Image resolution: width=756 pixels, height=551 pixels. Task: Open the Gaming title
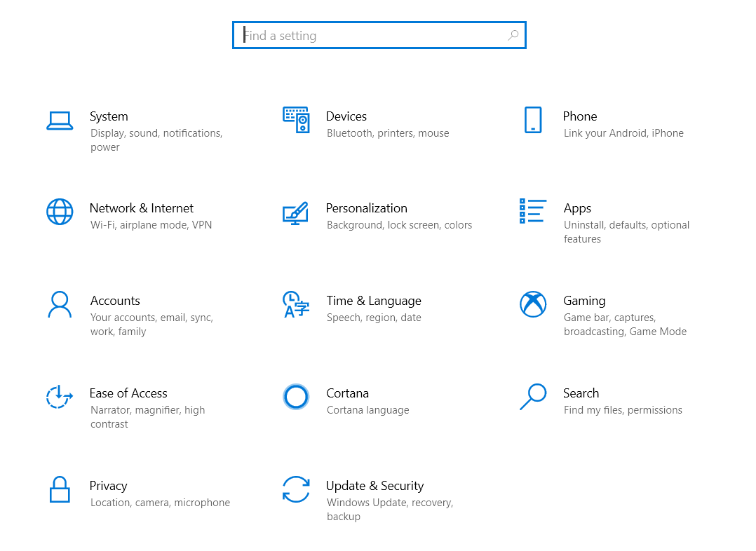pos(584,301)
